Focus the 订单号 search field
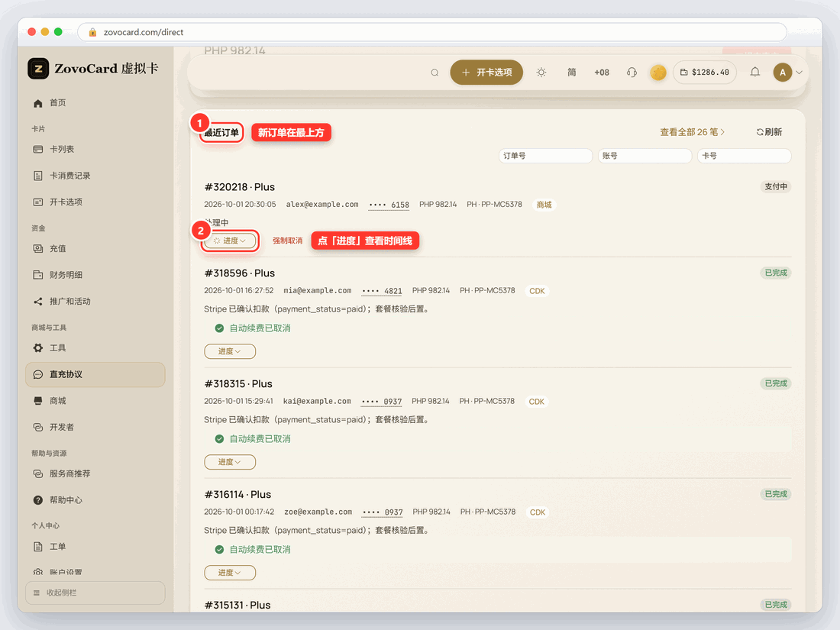The width and height of the screenshot is (840, 630). (x=545, y=156)
